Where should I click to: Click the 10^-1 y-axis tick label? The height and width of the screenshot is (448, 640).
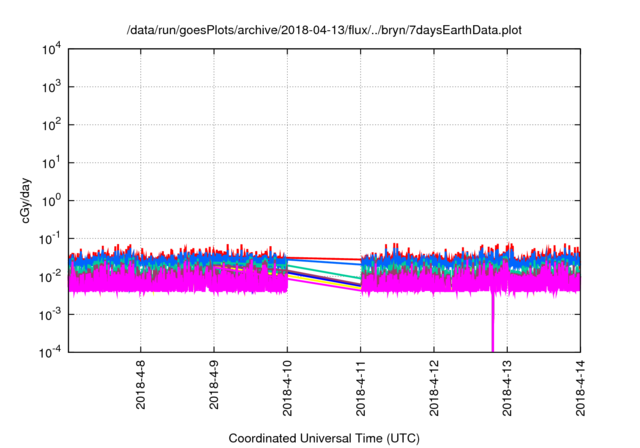(x=50, y=239)
